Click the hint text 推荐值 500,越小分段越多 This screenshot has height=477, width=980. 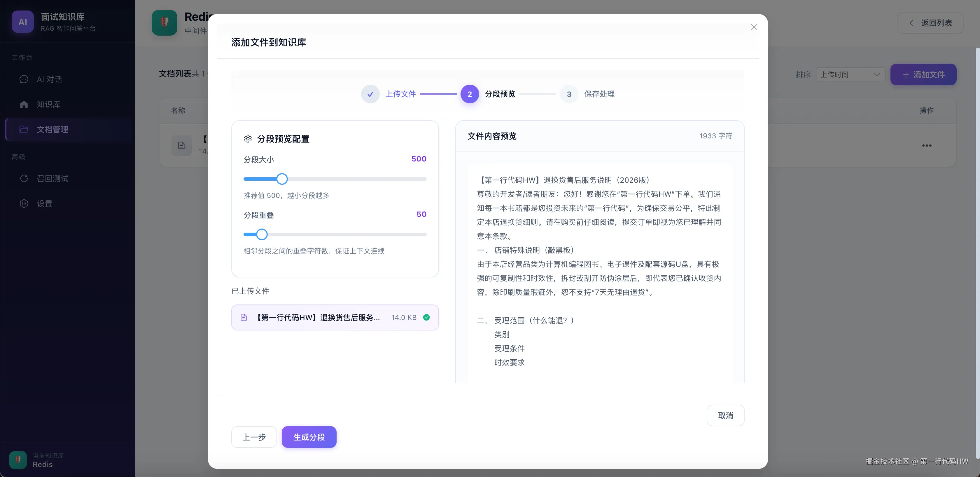click(x=286, y=195)
